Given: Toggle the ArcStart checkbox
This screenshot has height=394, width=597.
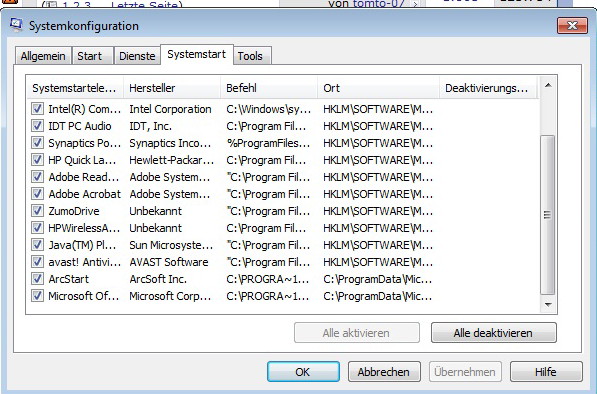Looking at the screenshot, I should [x=37, y=279].
